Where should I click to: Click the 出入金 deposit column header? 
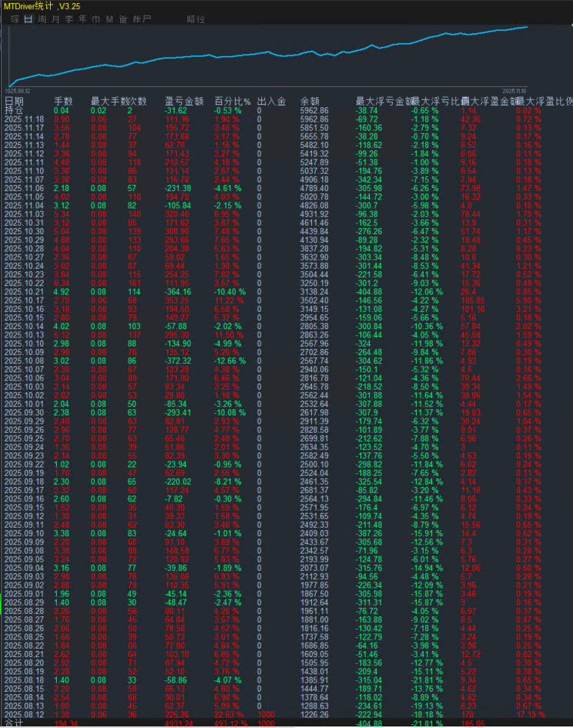click(x=272, y=101)
